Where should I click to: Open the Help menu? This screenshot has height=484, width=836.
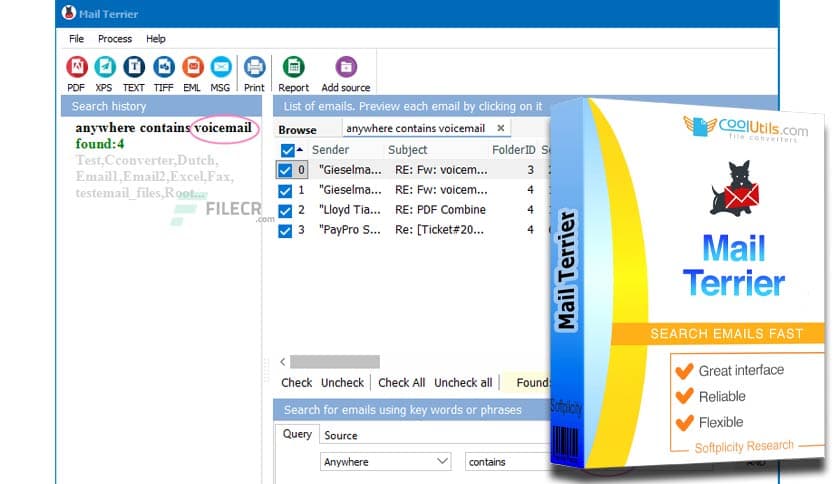pyautogui.click(x=156, y=39)
